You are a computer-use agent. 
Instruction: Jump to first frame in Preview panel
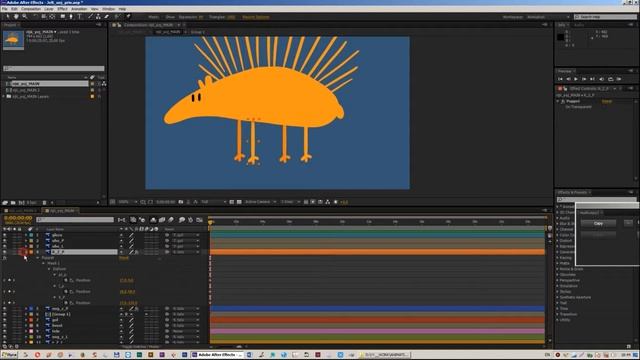point(560,79)
